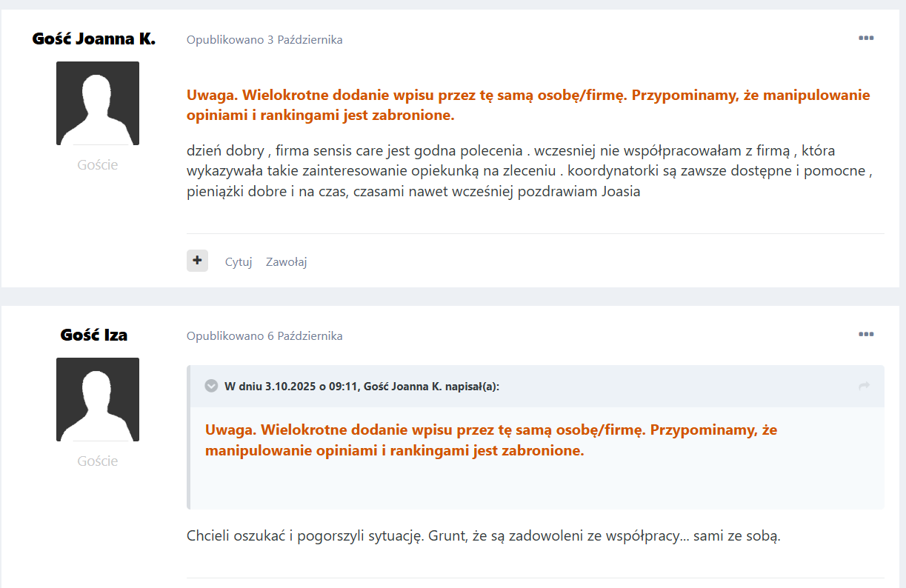Click Gość Iza's avatar image

98,399
